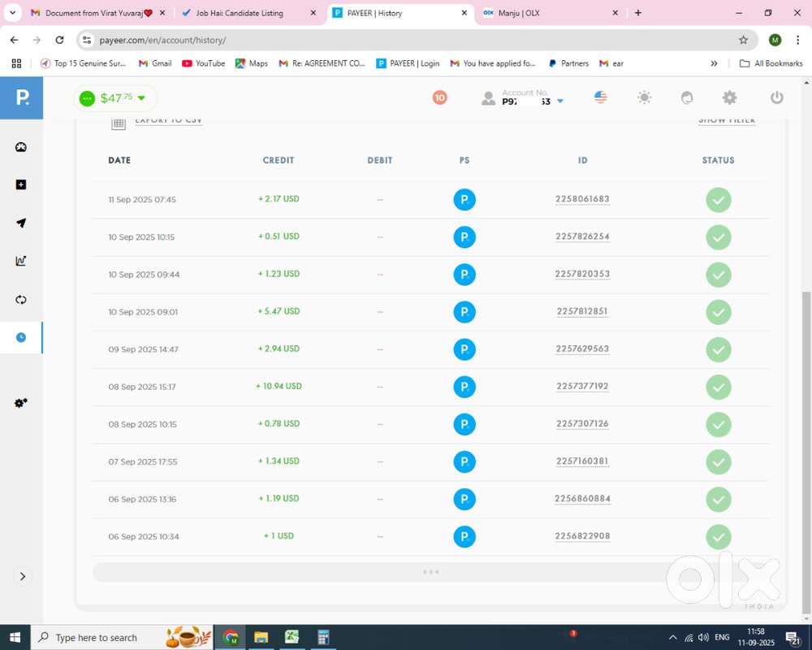Click the power logout icon
The width and height of the screenshot is (812, 650).
pyautogui.click(x=776, y=97)
